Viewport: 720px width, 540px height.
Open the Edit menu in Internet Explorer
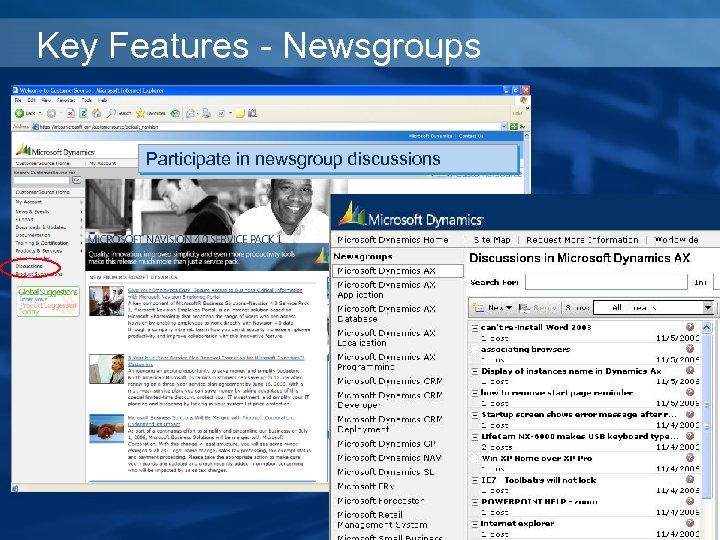pos(31,100)
